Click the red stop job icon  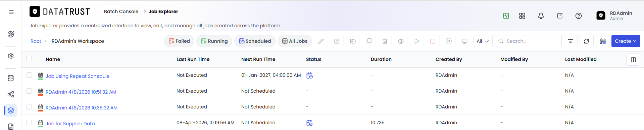pos(433,41)
